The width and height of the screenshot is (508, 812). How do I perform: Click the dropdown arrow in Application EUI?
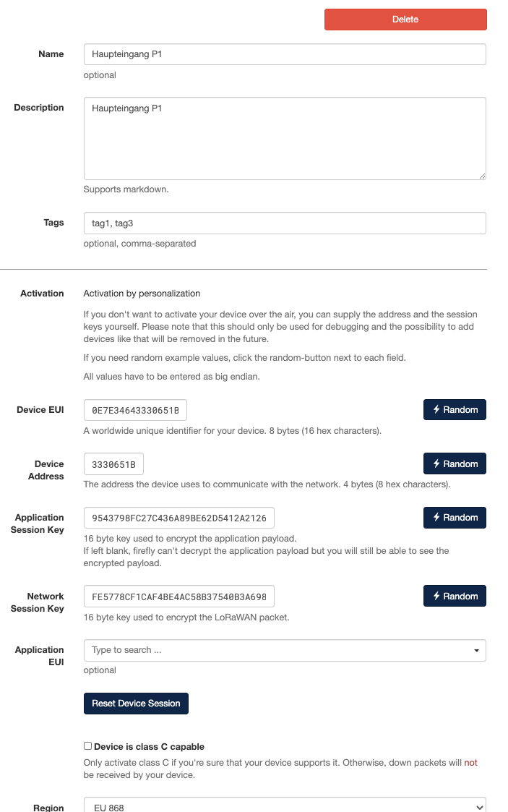click(x=476, y=651)
